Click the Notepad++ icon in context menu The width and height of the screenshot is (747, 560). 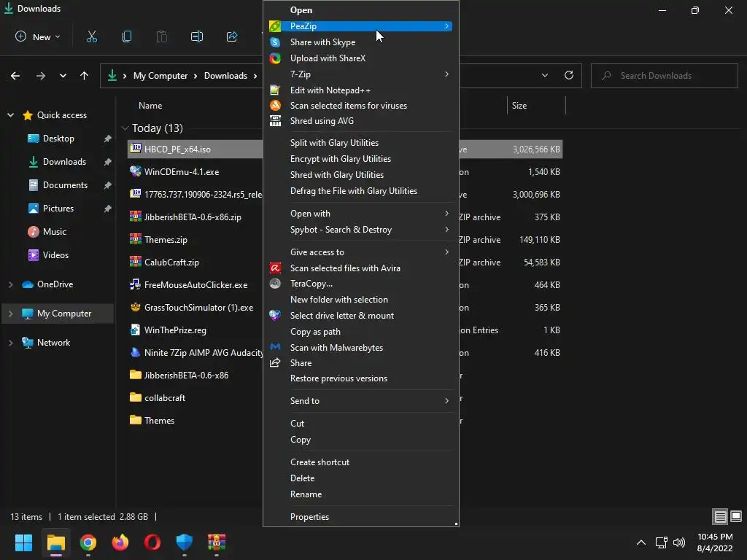pyautogui.click(x=275, y=90)
